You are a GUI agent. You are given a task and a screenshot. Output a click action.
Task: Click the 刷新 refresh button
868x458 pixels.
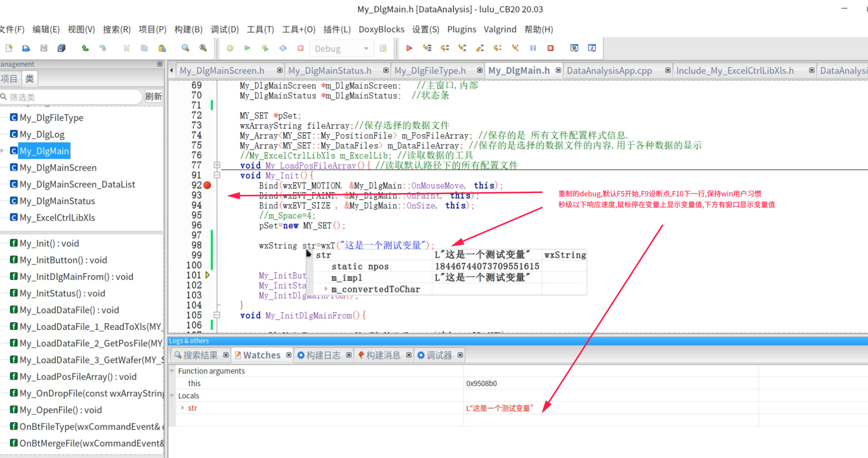coord(153,97)
